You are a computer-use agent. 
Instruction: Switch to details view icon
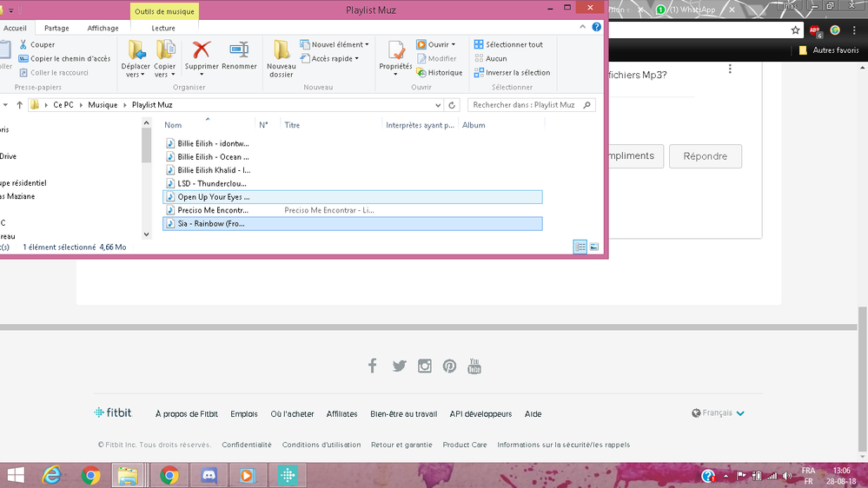[580, 247]
